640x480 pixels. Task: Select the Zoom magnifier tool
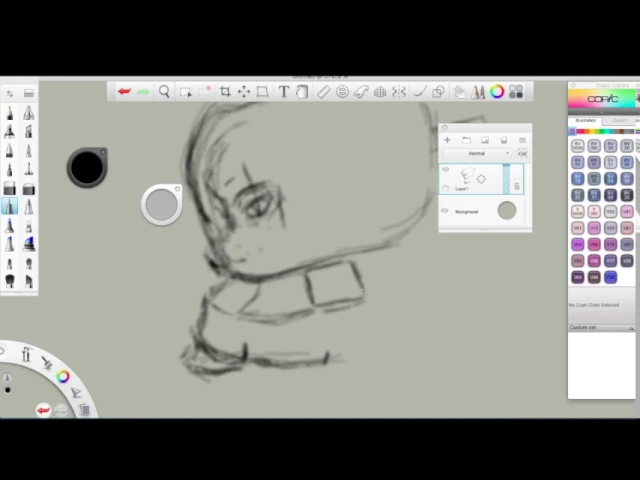(164, 91)
